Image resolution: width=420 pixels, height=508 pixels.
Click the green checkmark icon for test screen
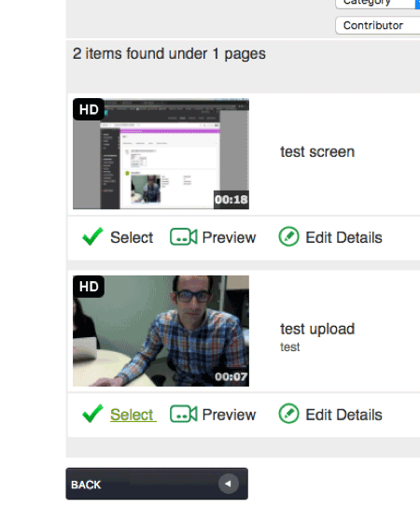(x=92, y=236)
